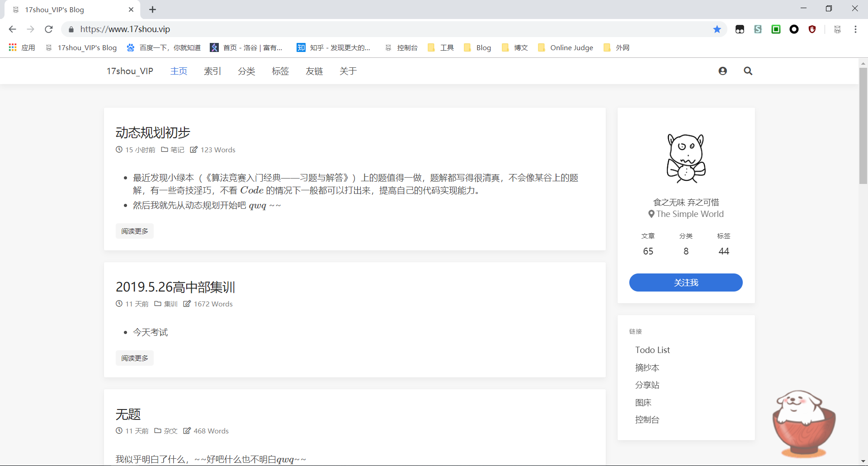Click the 分类 count 8
This screenshot has height=466, width=868.
pos(686,251)
